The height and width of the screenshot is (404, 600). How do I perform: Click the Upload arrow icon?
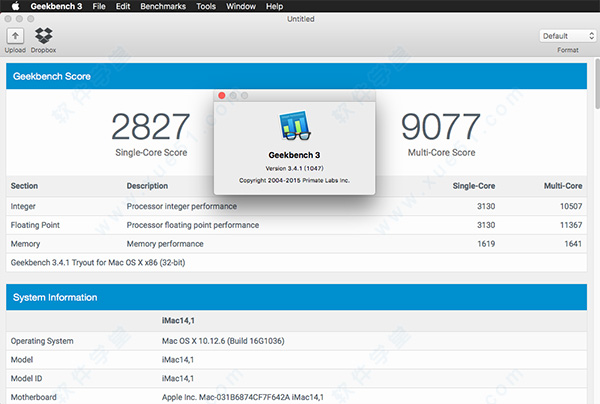coord(15,36)
